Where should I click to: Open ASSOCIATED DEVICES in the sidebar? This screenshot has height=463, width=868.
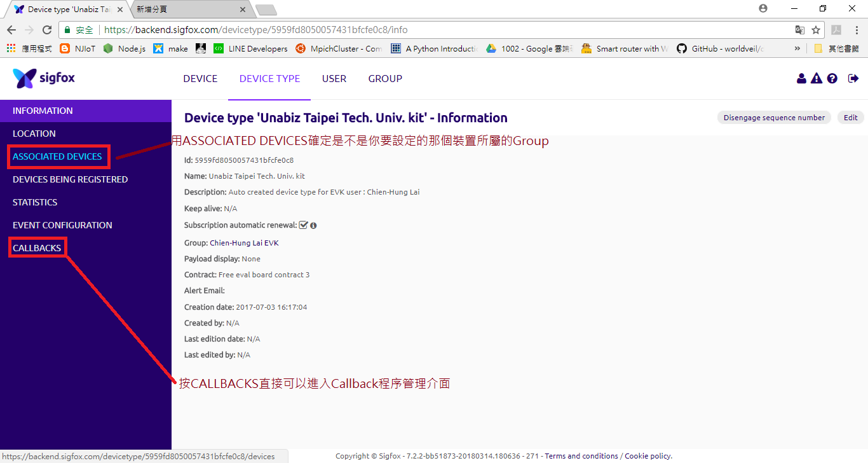click(x=57, y=156)
